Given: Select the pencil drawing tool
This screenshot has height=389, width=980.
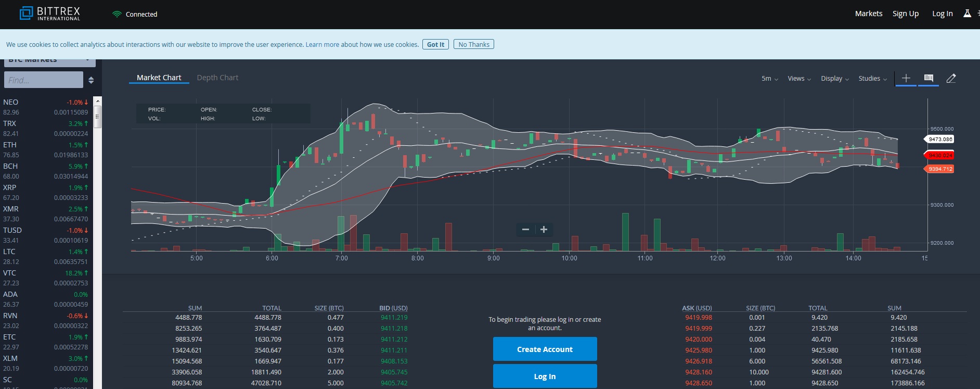Looking at the screenshot, I should click(951, 78).
